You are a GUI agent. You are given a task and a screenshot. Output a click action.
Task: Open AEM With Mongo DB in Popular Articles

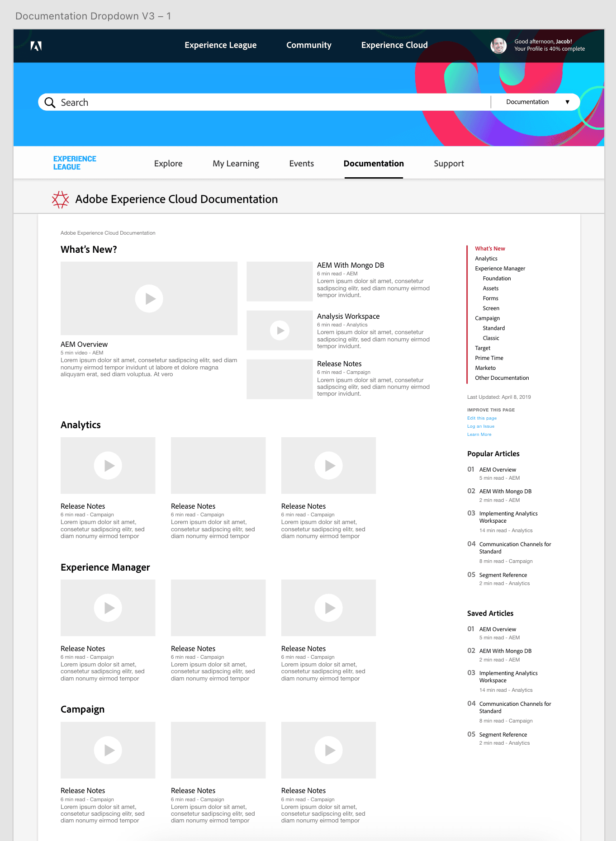click(x=505, y=491)
